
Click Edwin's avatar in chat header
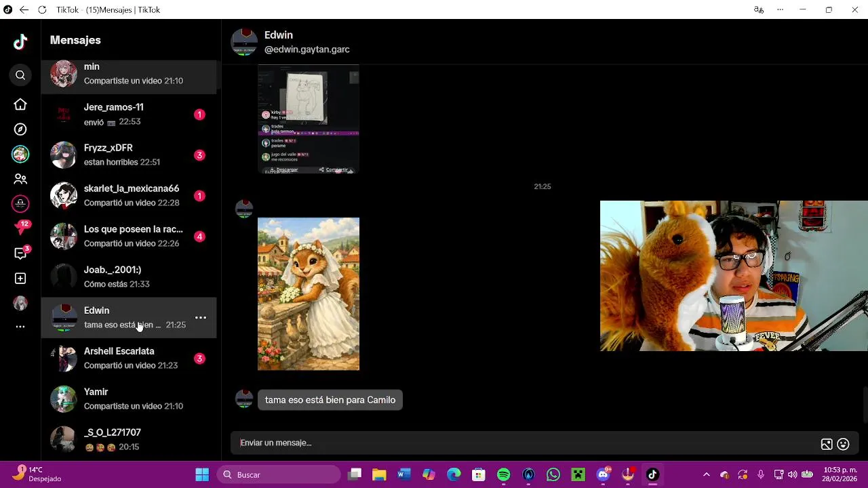coord(244,42)
